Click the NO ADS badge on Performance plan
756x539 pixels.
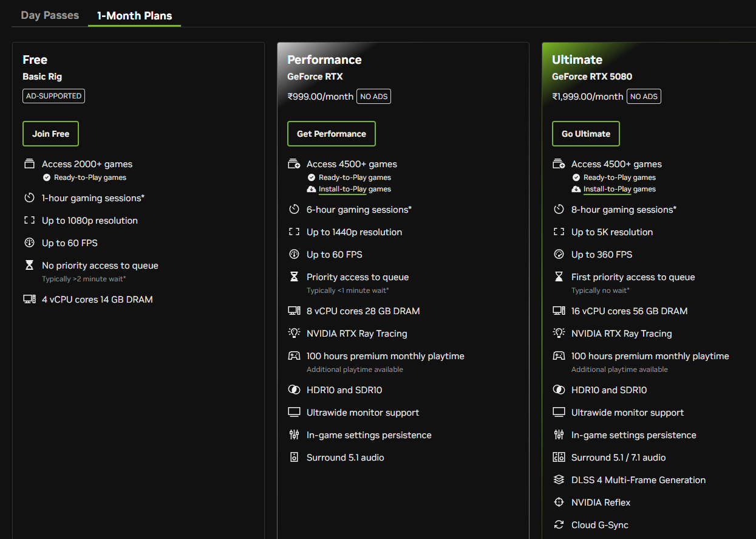[373, 97]
